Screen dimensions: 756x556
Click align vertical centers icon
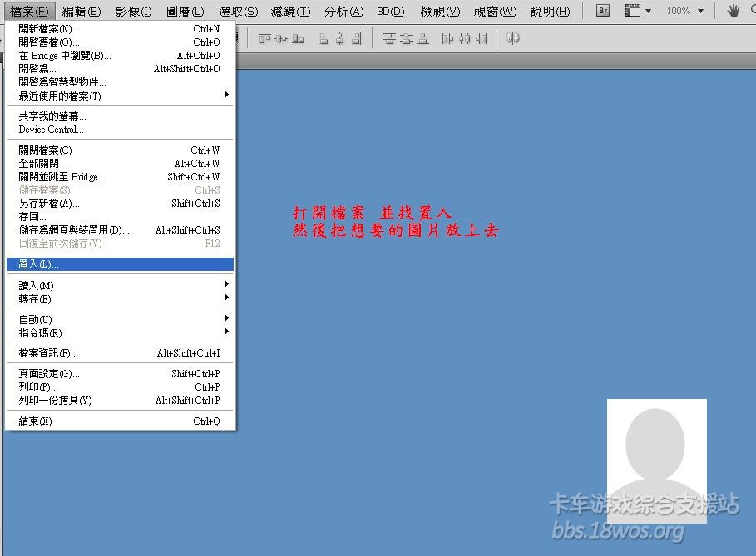pos(282,38)
